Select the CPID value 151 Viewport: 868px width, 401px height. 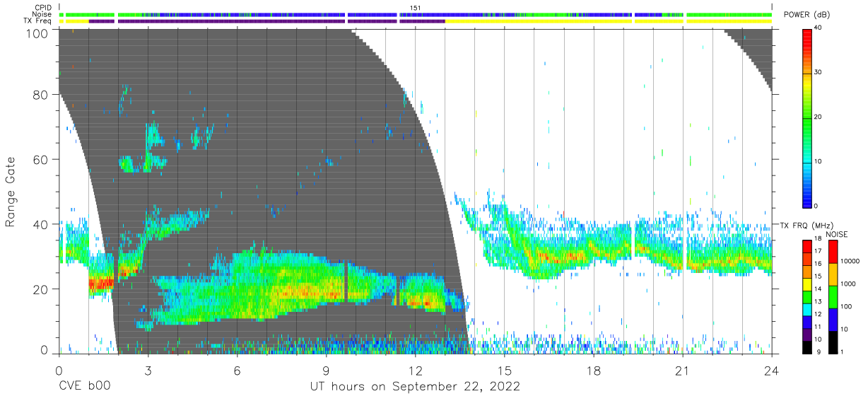[x=415, y=8]
